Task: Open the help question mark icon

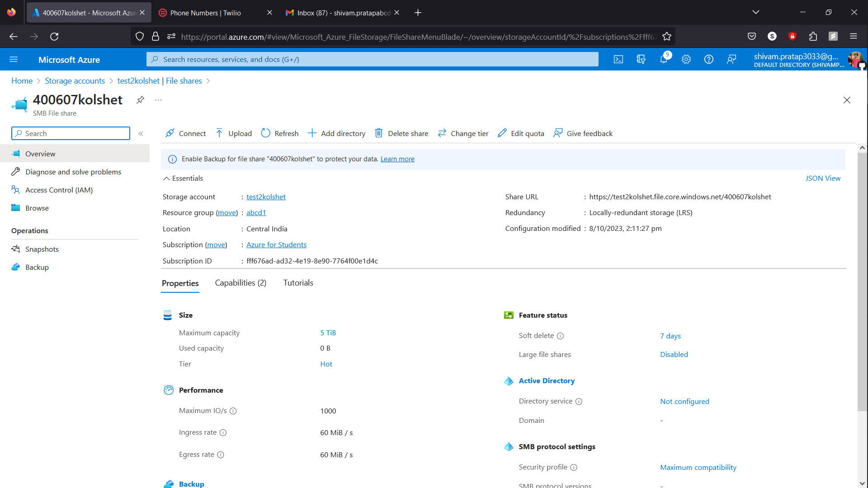Action: point(708,59)
